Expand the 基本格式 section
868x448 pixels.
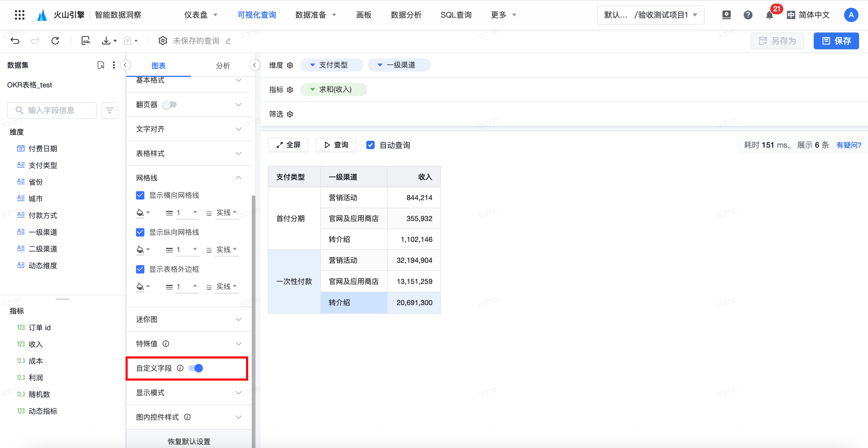coord(189,80)
